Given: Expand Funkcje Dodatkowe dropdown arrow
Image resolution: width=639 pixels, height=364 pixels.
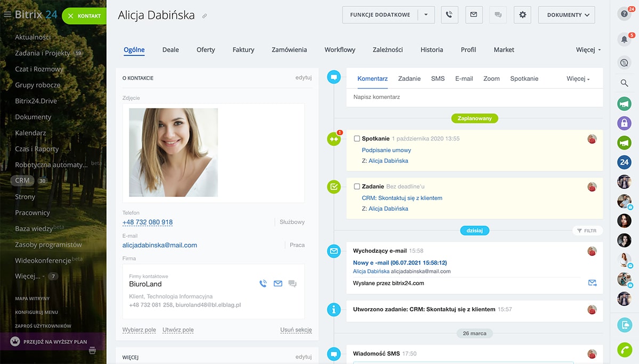Looking at the screenshot, I should pos(426,15).
